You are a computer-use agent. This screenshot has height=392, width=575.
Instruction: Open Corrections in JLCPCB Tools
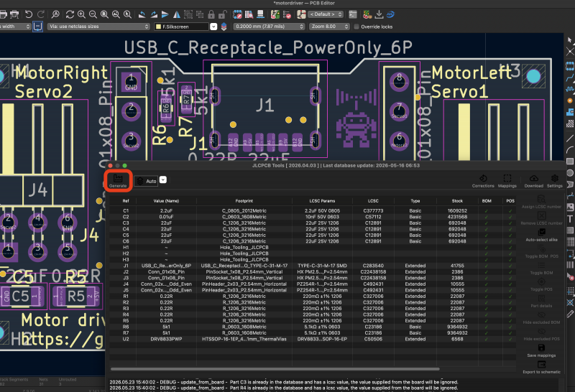tap(483, 181)
